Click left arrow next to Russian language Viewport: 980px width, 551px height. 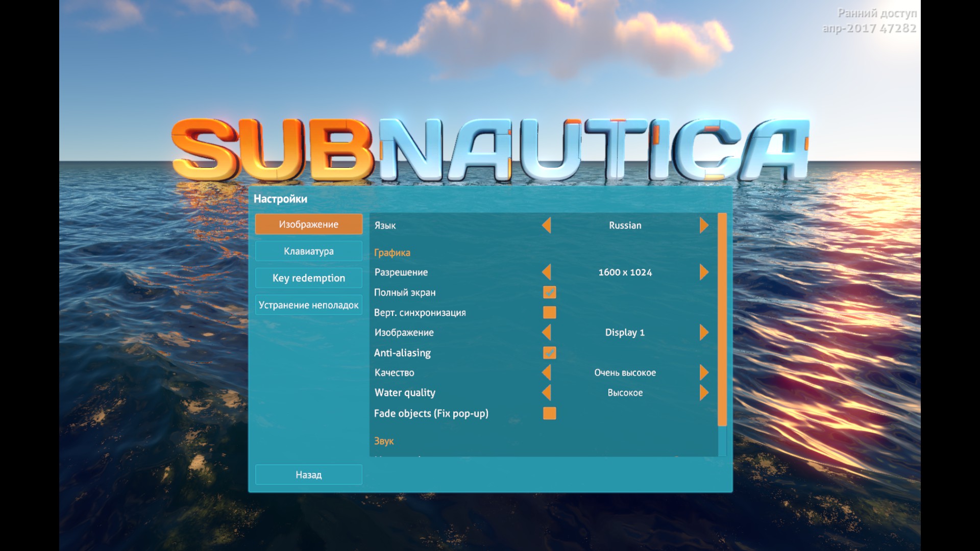point(547,225)
